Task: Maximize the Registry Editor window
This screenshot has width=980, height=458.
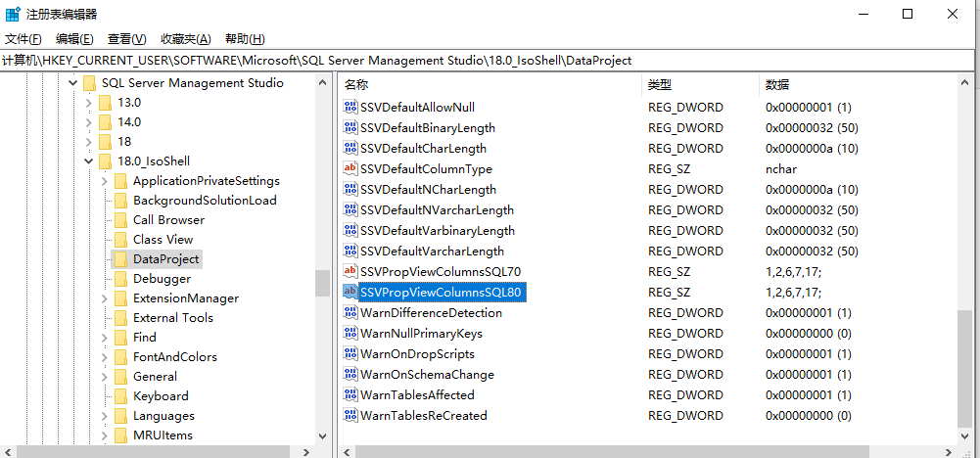Action: coord(908,14)
